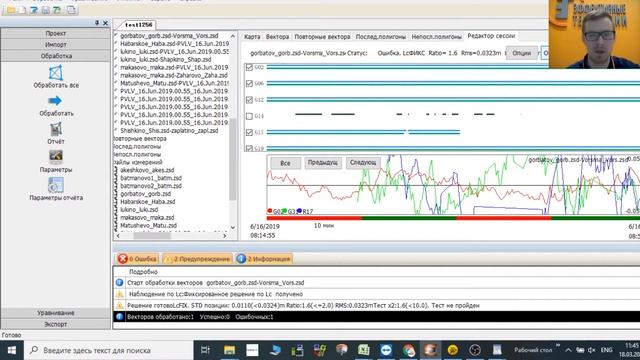Open project via yellow folder toolbar icon
Image resolution: width=640 pixels, height=360 pixels.
[11, 9]
